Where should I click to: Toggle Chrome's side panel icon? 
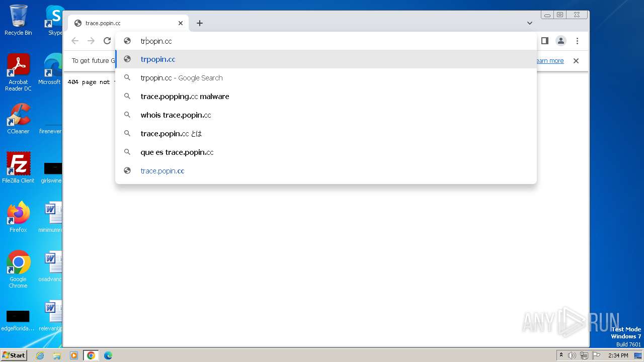pos(544,41)
